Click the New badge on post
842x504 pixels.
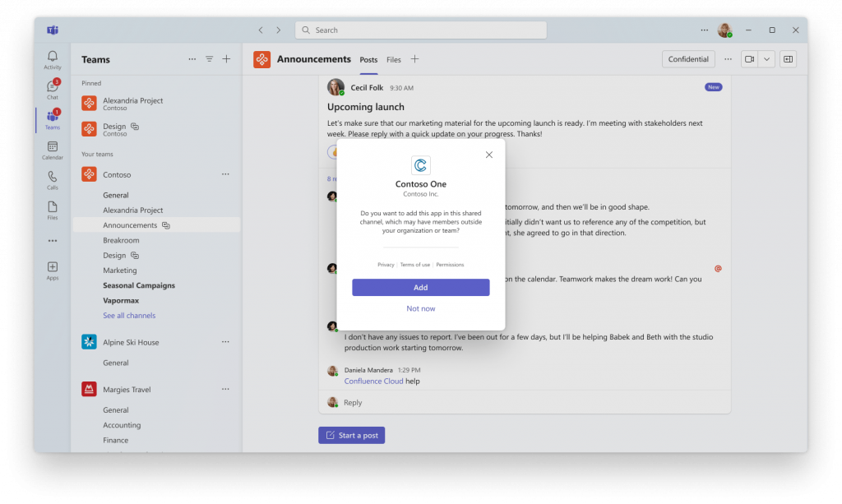click(x=713, y=87)
